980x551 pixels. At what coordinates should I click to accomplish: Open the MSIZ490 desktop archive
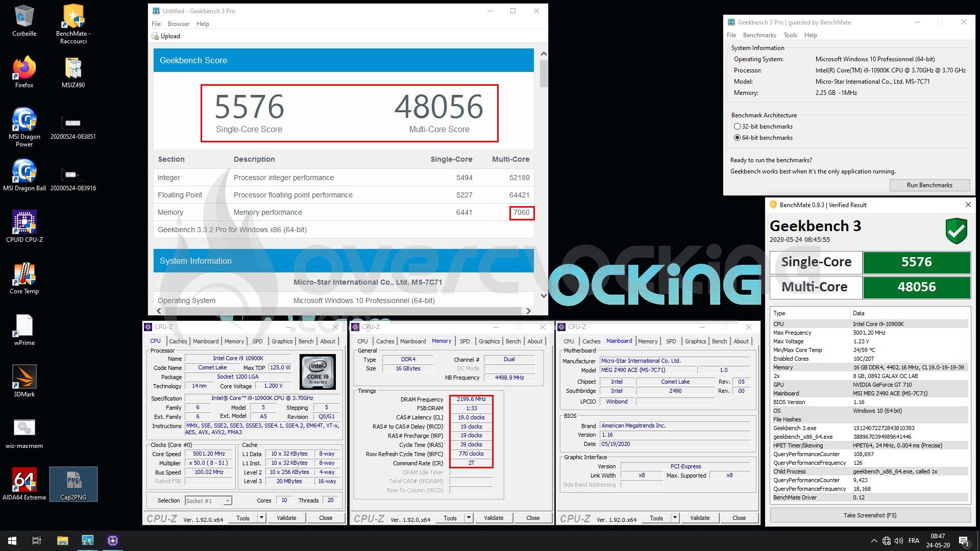(73, 72)
